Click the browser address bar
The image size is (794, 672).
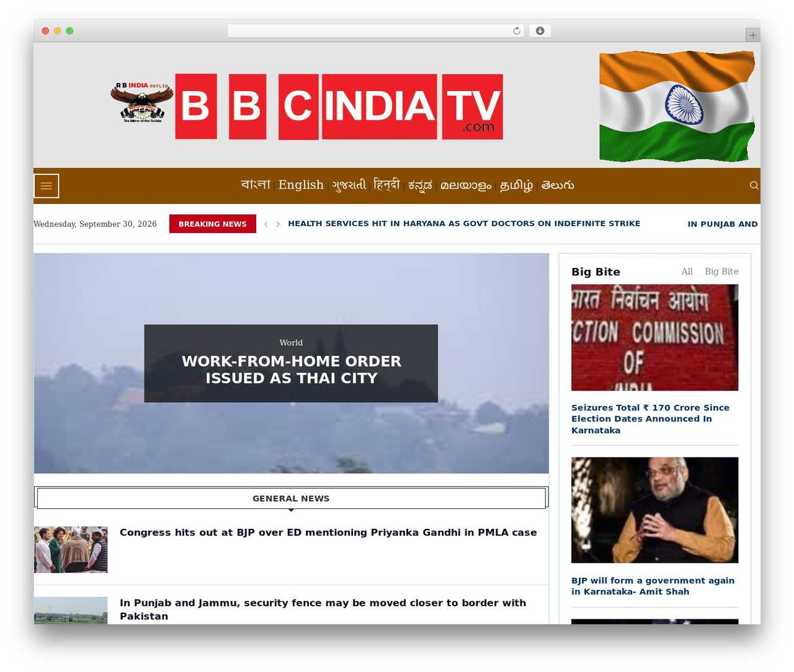(375, 31)
